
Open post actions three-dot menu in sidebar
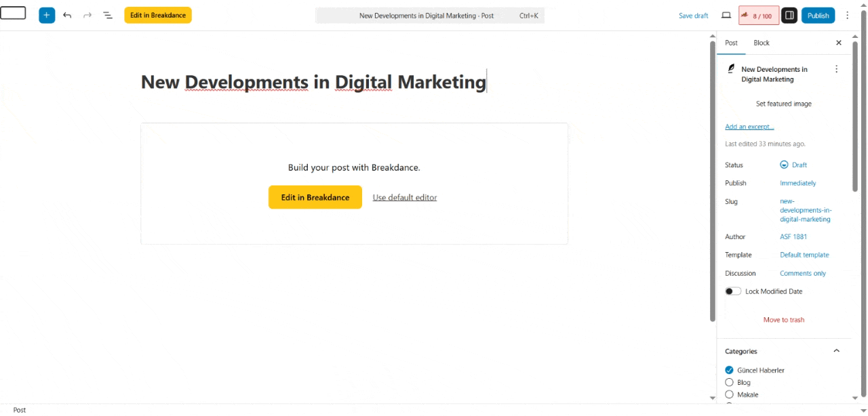(836, 69)
